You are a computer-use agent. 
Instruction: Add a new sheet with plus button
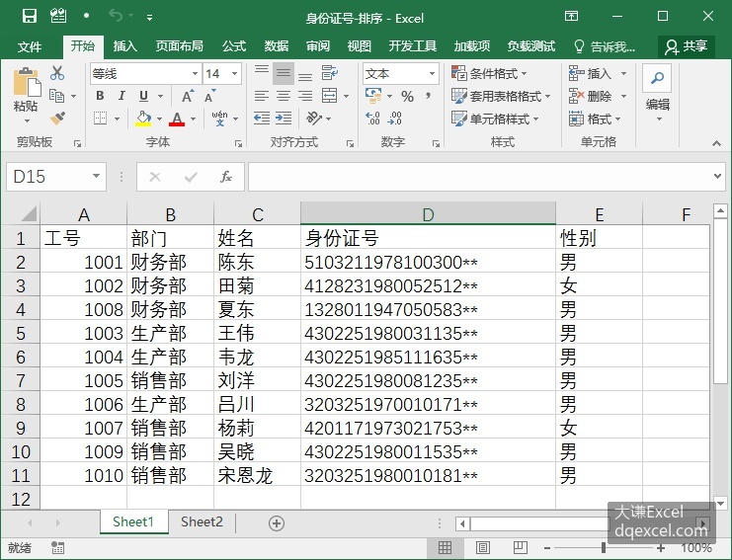tap(277, 523)
